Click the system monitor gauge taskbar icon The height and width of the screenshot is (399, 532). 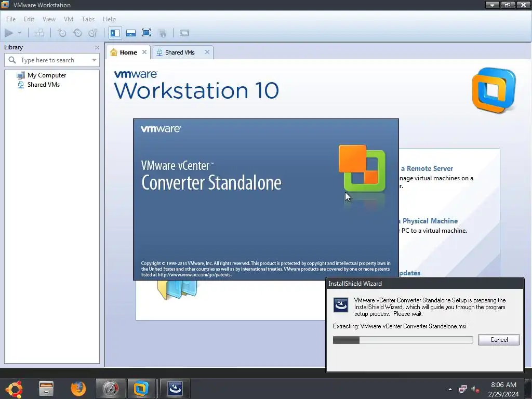click(x=111, y=389)
